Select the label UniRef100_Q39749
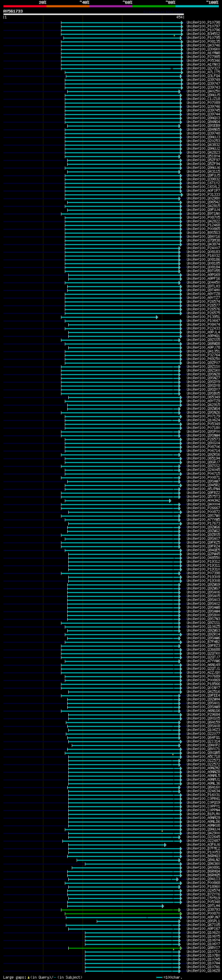The image size is (222, 980). [x=203, y=80]
